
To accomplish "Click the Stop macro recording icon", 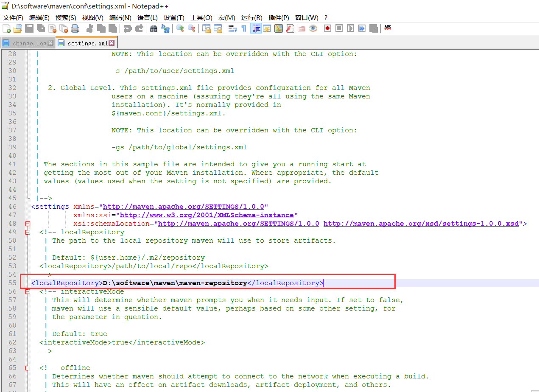I will click(x=339, y=28).
